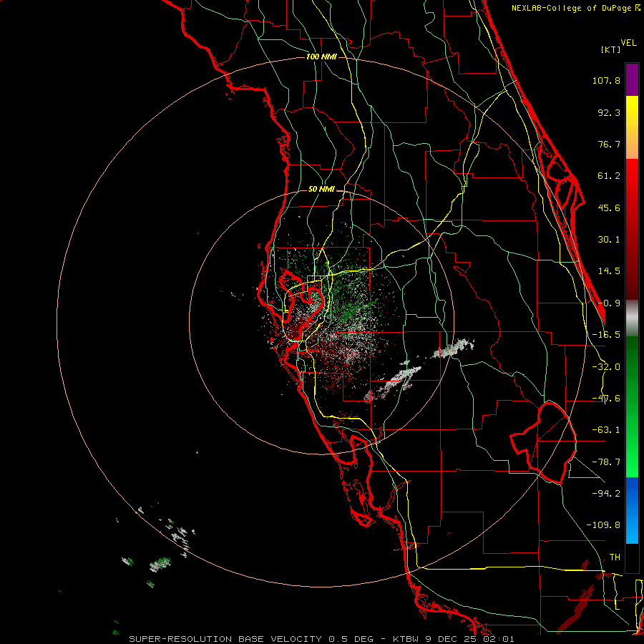Pick the gray band of velocity scale
The image size is (644, 644).
[632, 318]
